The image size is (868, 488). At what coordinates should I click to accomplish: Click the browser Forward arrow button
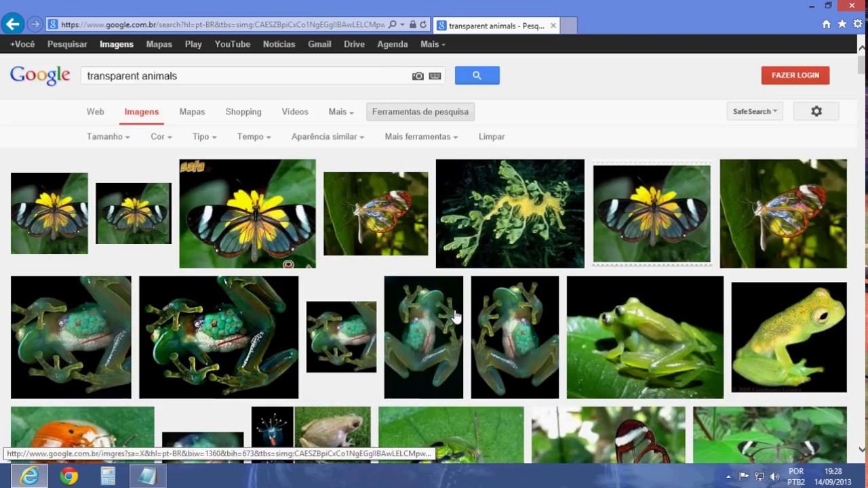pos(35,24)
